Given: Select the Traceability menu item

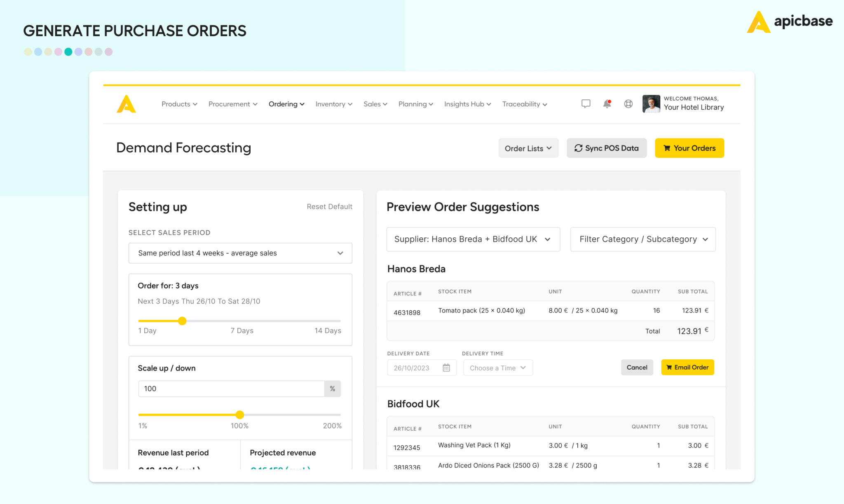Looking at the screenshot, I should 524,104.
